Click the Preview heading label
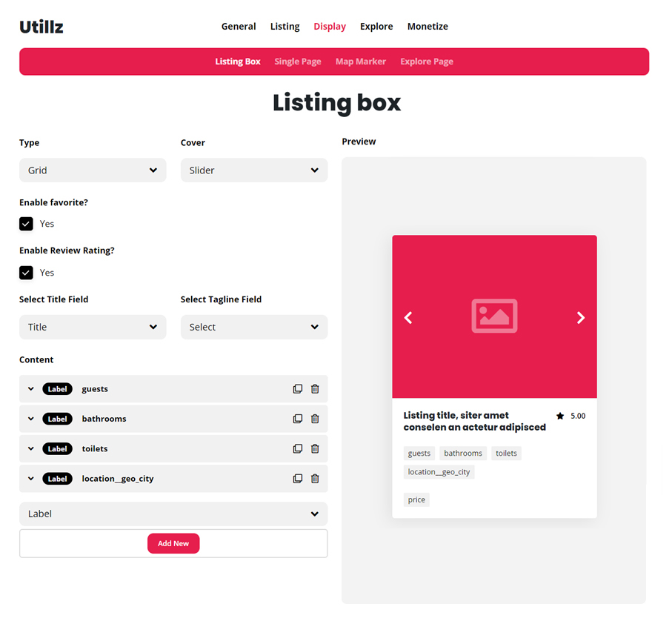 click(359, 142)
